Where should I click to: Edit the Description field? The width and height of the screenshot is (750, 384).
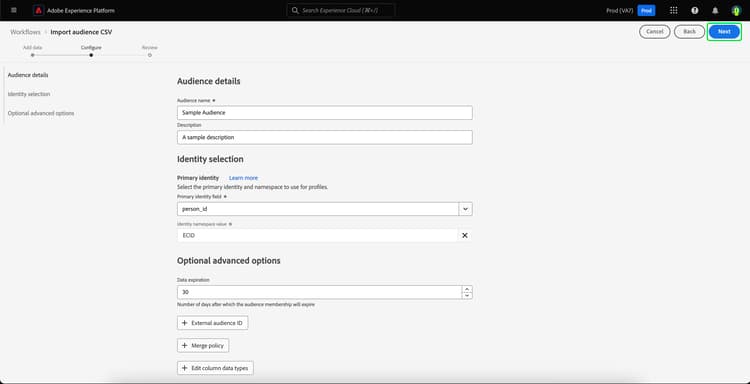[324, 137]
